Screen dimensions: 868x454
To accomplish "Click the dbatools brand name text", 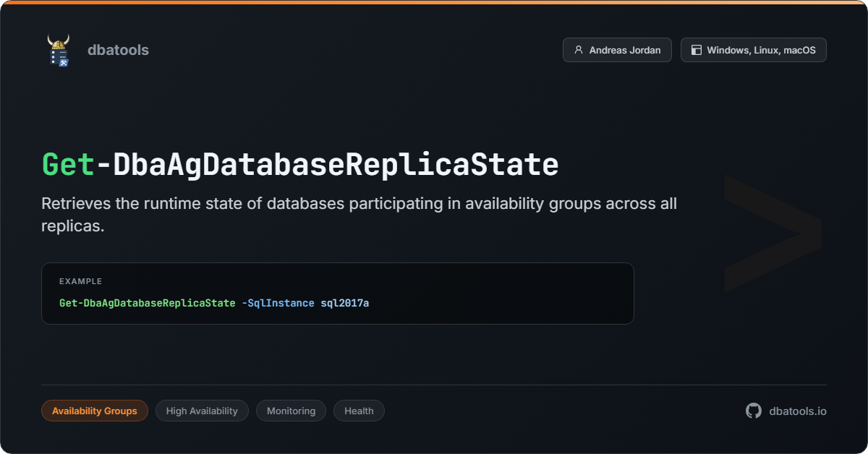I will coord(118,50).
